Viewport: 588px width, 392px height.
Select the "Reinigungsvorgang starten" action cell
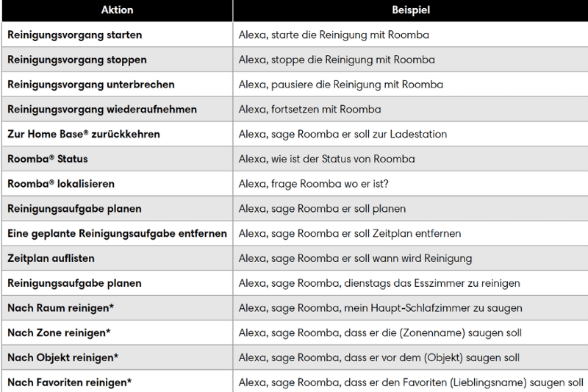[x=75, y=35]
